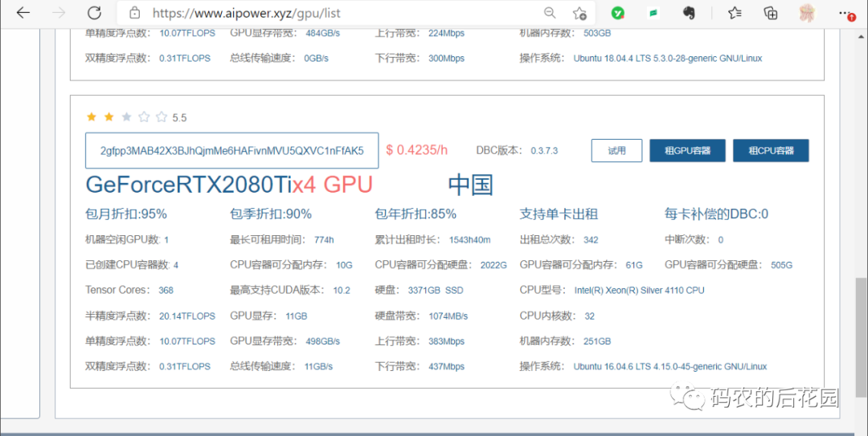Click the page vertical scrollbar thumb

pyautogui.click(x=862, y=337)
